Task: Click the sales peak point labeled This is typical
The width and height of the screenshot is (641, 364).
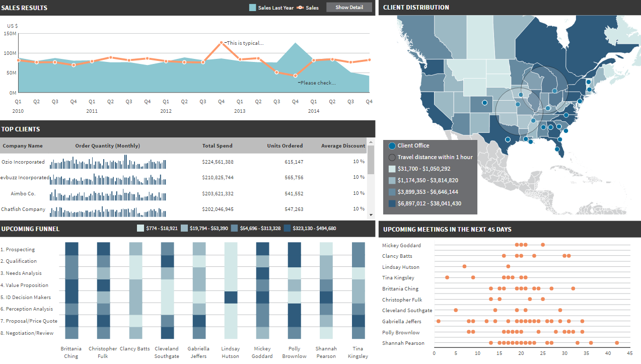Action: [221, 43]
